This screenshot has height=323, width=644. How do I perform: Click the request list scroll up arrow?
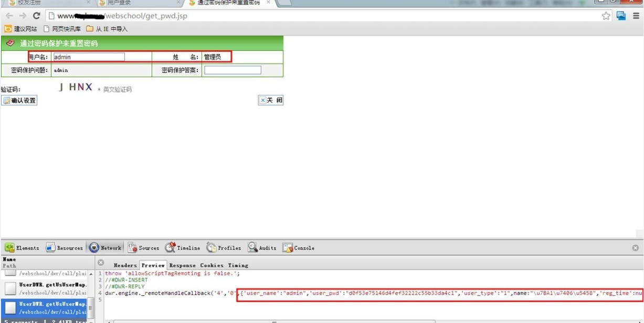tap(91, 274)
